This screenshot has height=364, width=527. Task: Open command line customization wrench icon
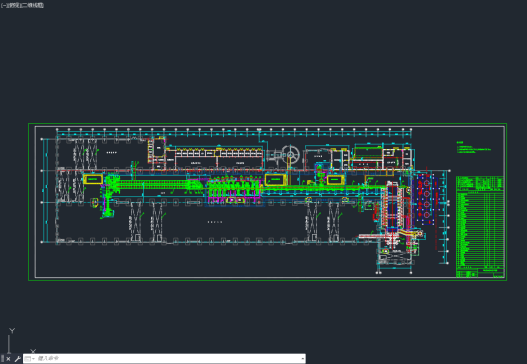coord(17,359)
